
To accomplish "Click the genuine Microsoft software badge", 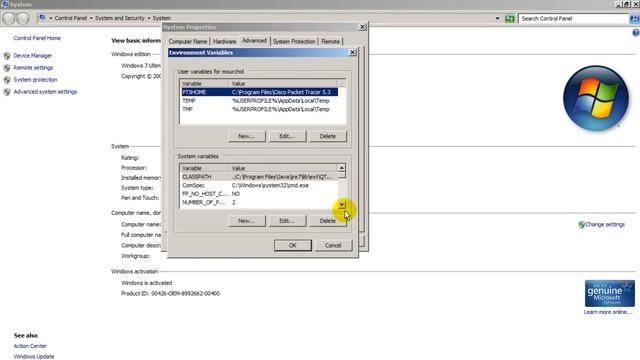I will pos(609,293).
